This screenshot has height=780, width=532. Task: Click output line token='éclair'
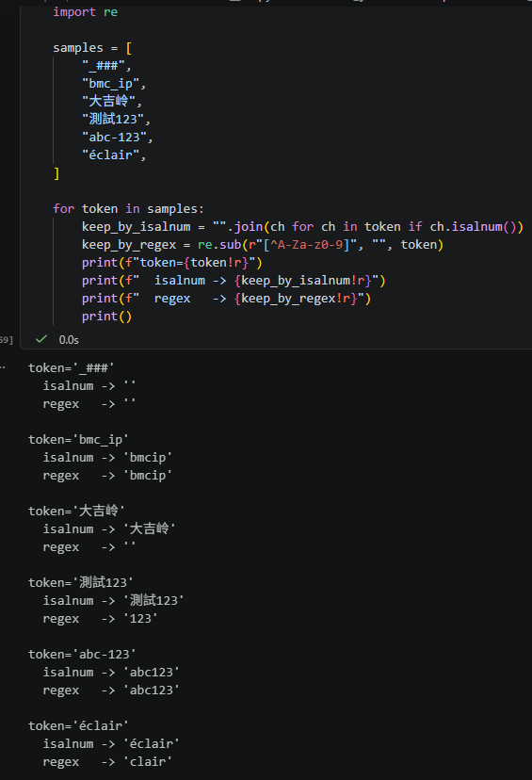click(x=78, y=726)
